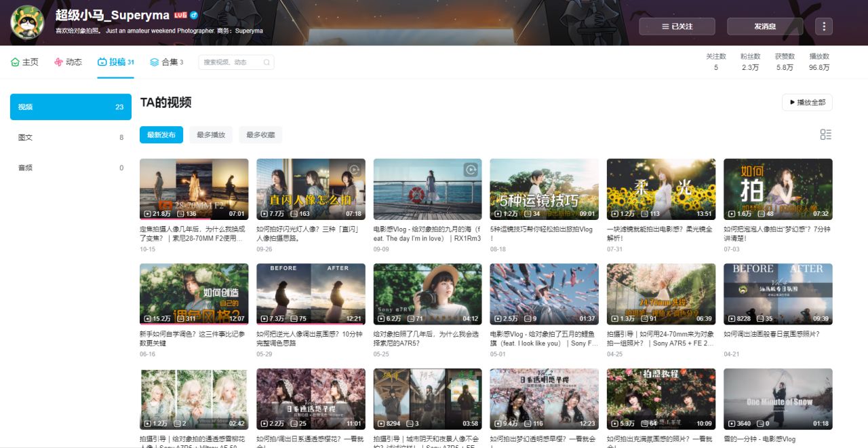Screen dimensions: 868x448
Task: Select 音频 0 in the sidebar
Action: (x=71, y=168)
